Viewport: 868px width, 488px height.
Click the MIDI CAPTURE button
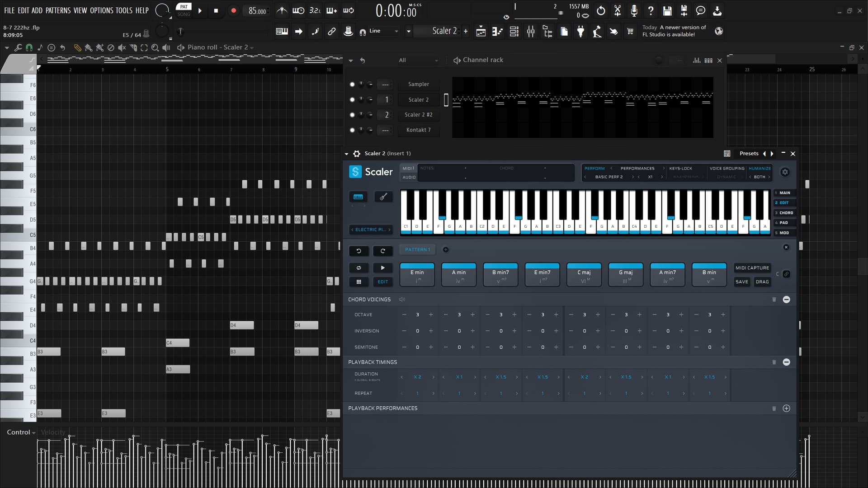(x=752, y=268)
